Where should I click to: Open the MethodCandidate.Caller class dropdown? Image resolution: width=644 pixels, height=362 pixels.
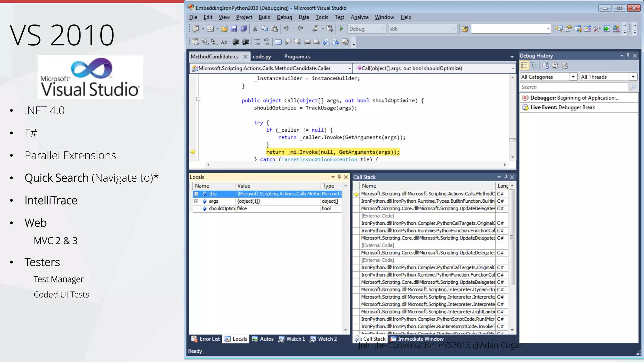click(x=349, y=68)
